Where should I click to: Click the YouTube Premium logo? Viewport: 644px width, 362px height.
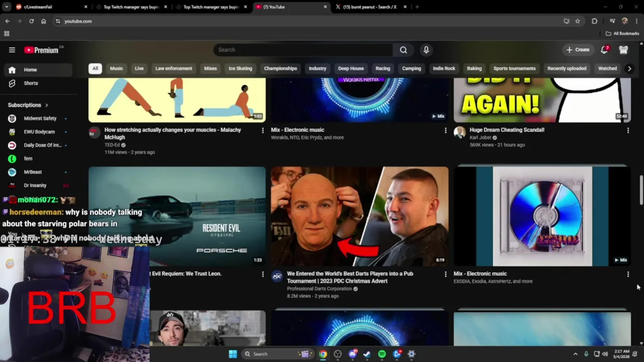click(x=41, y=50)
